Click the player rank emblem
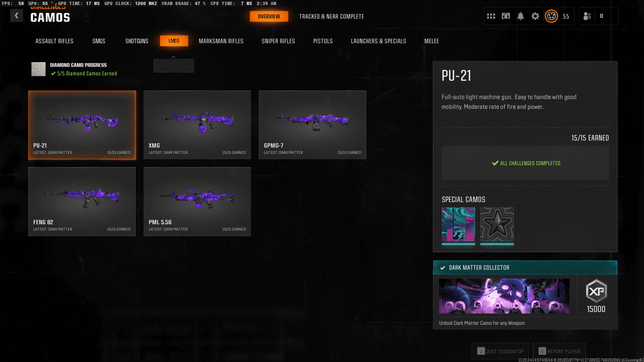The width and height of the screenshot is (644, 362). 551,16
